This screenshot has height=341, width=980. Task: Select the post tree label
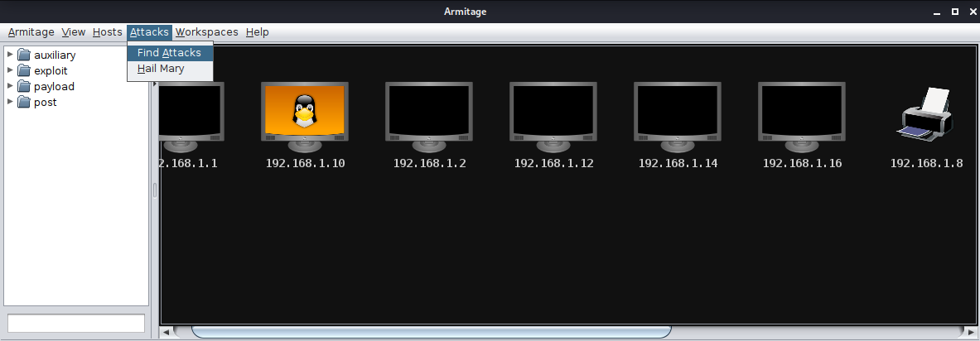point(46,103)
